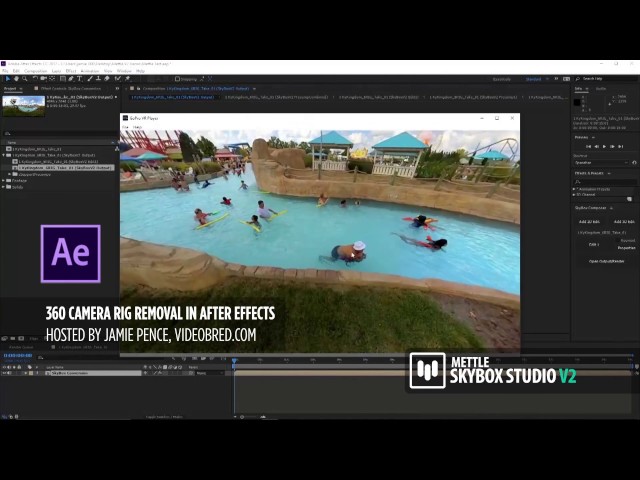
Task: Open the workspace overflow chevrons
Action: tap(556, 79)
